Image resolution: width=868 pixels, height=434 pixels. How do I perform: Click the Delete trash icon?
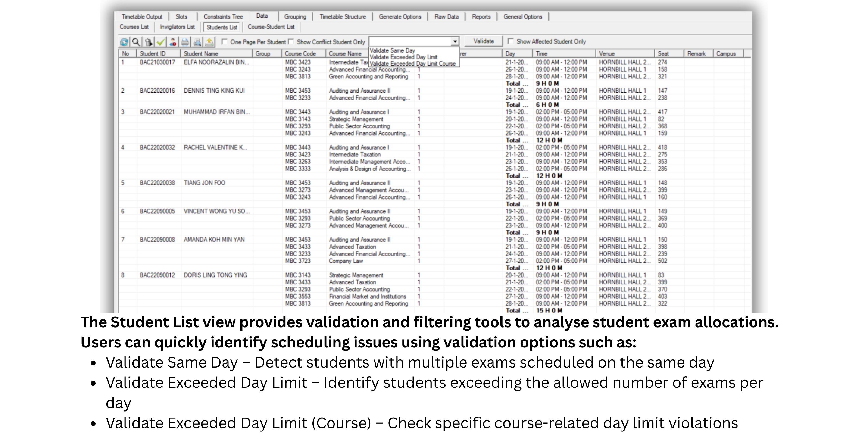pos(148,42)
